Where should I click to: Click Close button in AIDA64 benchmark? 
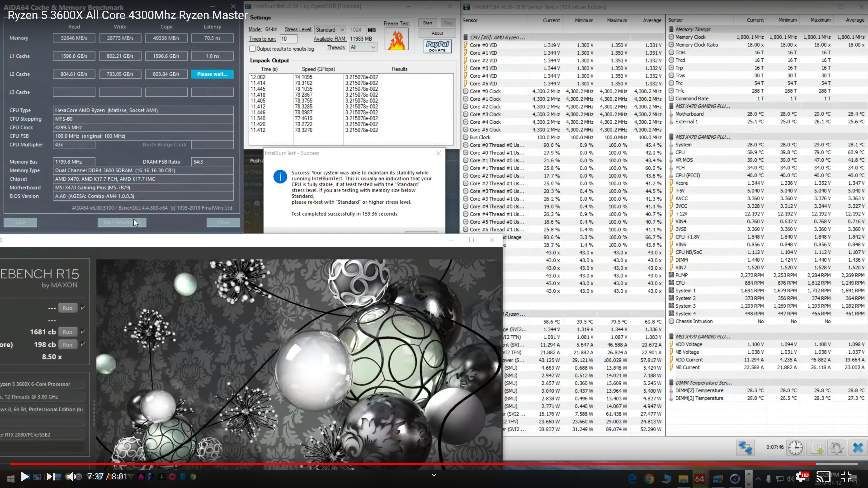223,222
